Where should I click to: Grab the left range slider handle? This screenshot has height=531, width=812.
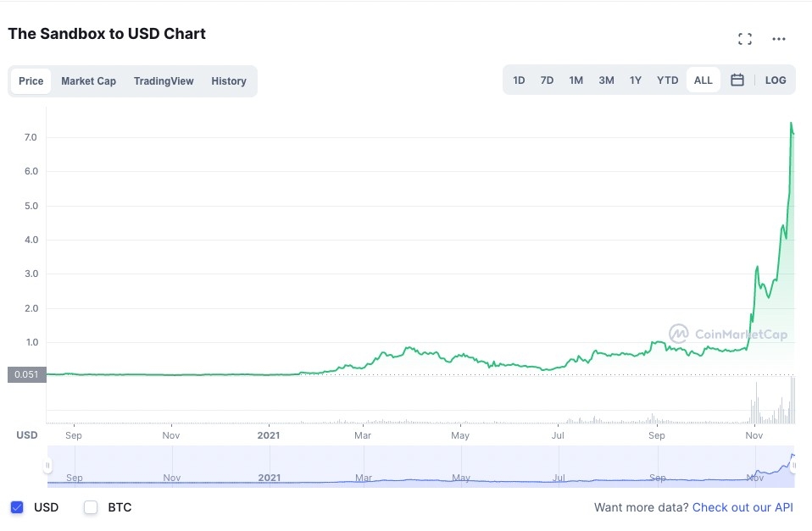point(48,465)
